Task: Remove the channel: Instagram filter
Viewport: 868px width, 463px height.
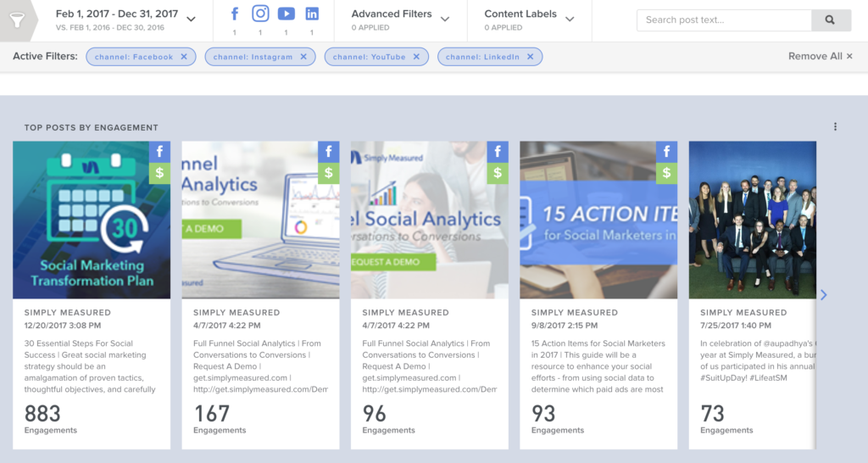Action: [x=303, y=57]
